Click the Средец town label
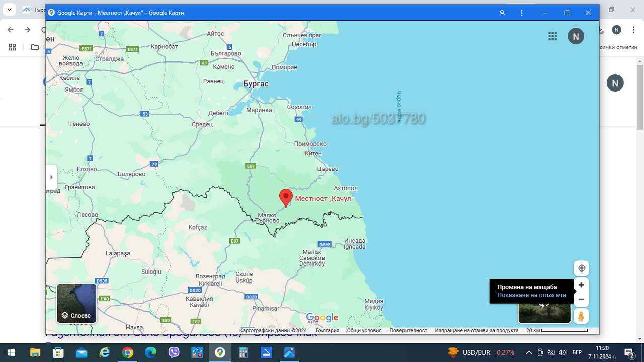 [202, 124]
